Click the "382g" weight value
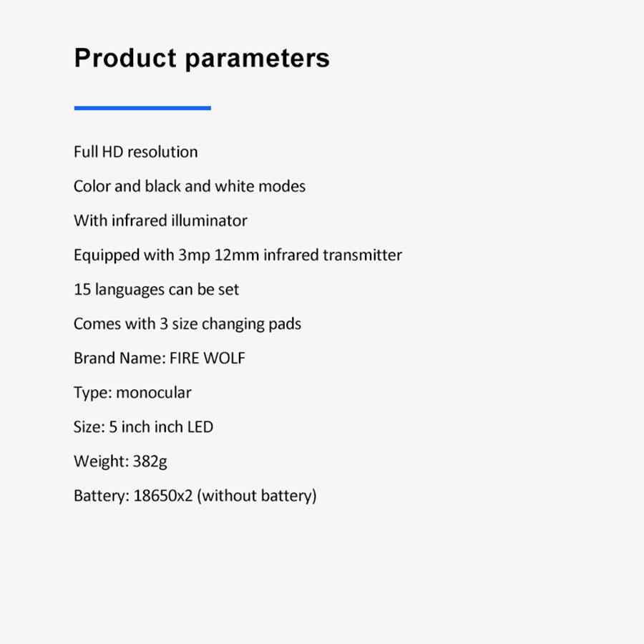The width and height of the screenshot is (644, 644). coord(150,461)
